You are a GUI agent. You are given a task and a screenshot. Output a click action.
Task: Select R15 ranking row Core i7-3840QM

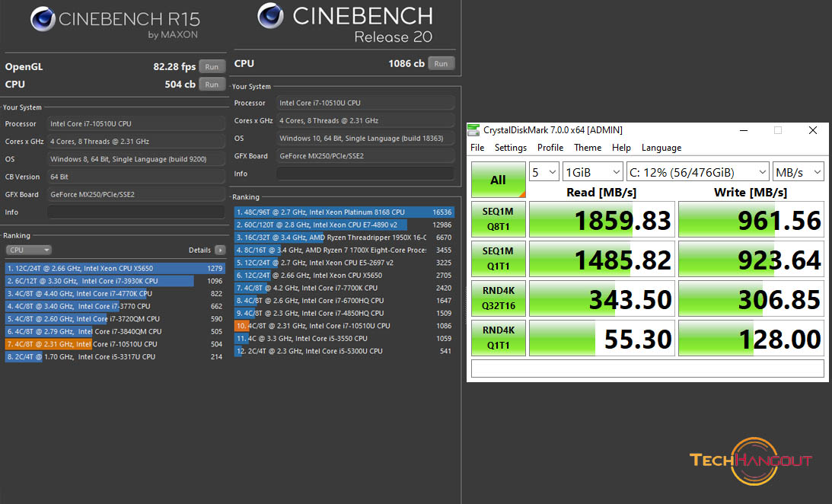click(115, 332)
